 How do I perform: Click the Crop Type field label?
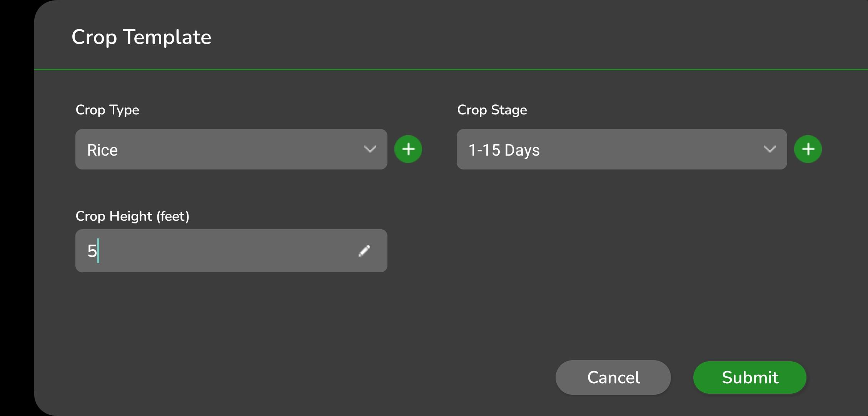point(107,110)
